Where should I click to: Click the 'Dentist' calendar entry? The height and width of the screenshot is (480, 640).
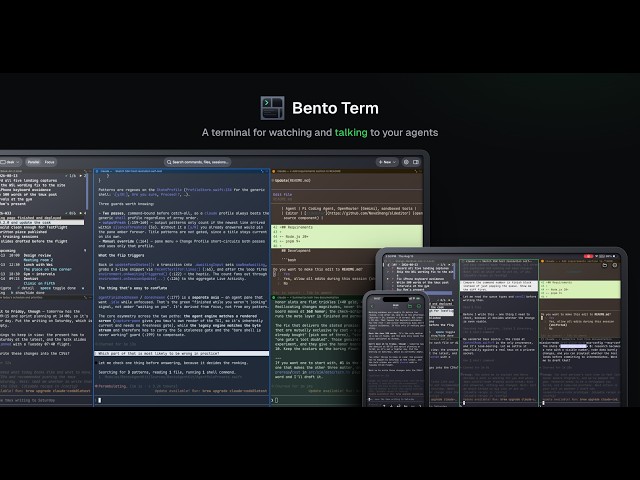tap(31, 278)
